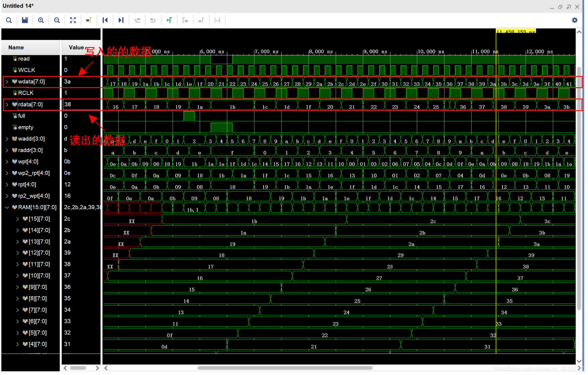Click the Untitled 14* window title
This screenshot has width=588, height=375.
click(18, 6)
